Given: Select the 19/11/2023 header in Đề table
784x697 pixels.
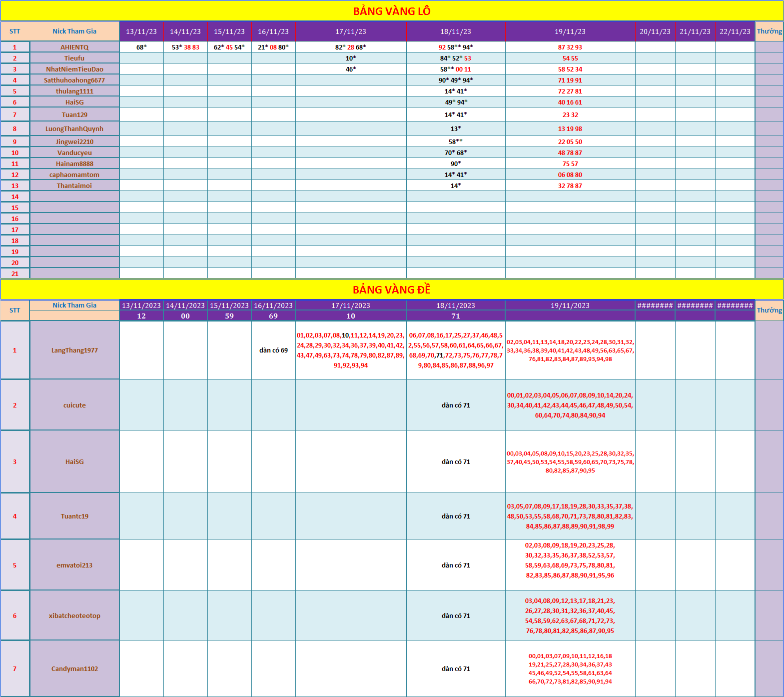Looking at the screenshot, I should click(570, 305).
